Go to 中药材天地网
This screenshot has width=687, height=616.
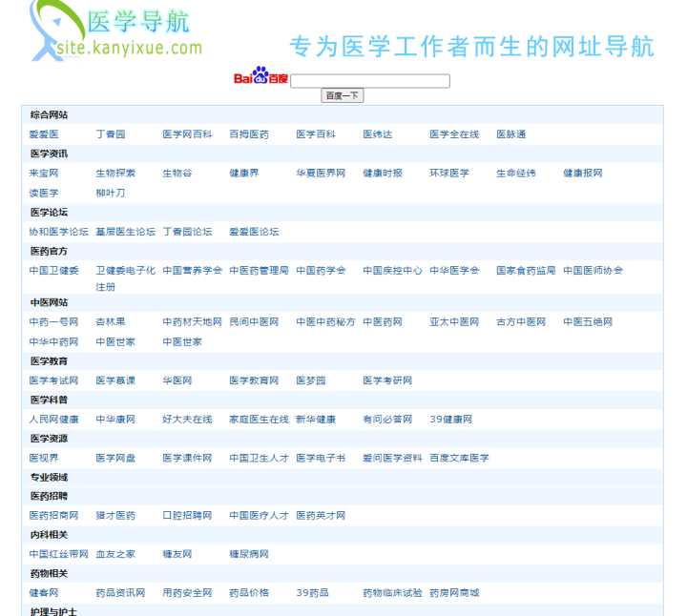tap(193, 322)
